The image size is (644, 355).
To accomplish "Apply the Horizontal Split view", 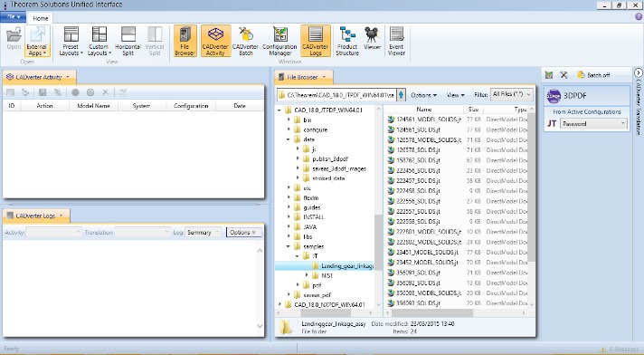I will 128,41.
